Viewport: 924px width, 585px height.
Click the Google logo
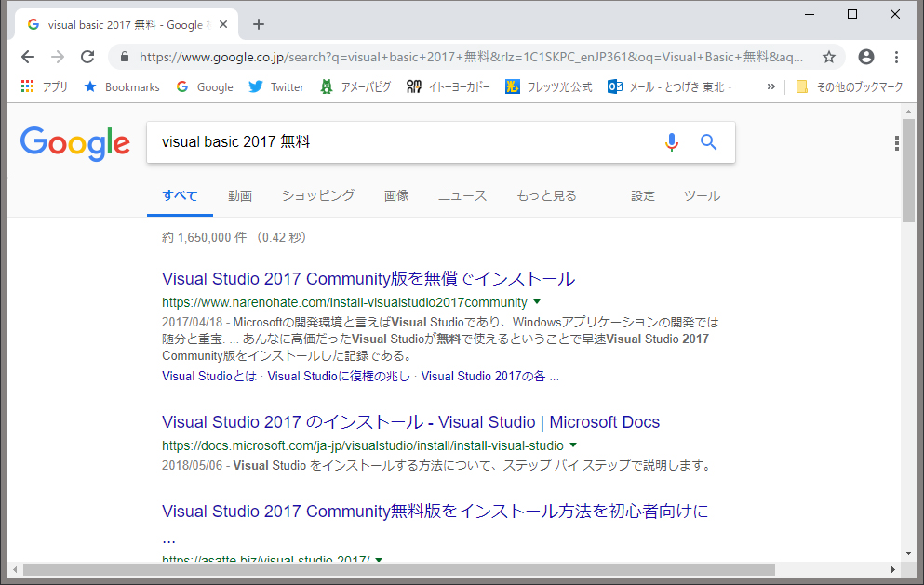click(75, 143)
